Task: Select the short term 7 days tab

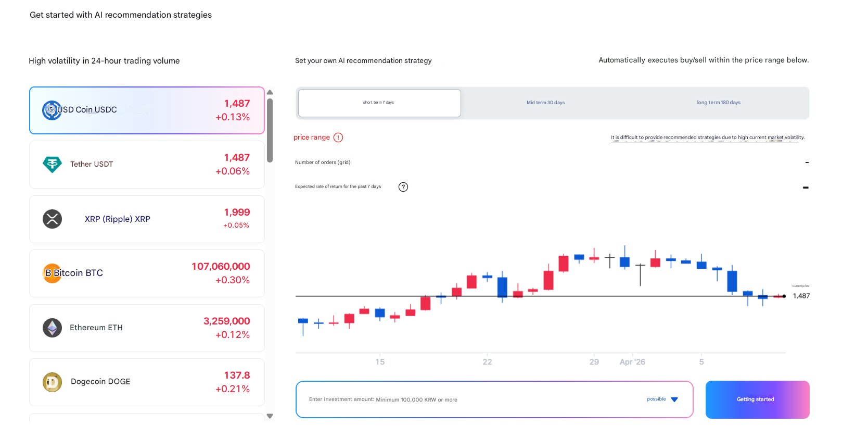Action: [x=379, y=103]
